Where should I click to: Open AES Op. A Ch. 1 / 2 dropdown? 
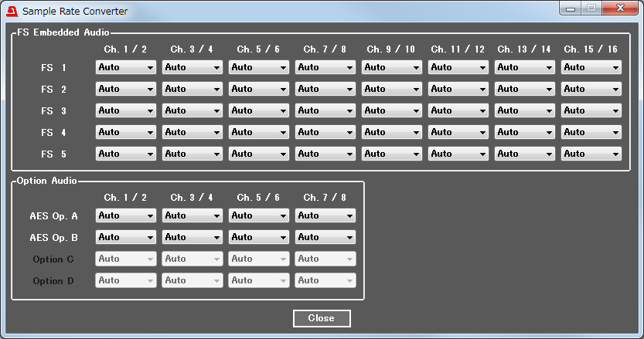pos(126,215)
